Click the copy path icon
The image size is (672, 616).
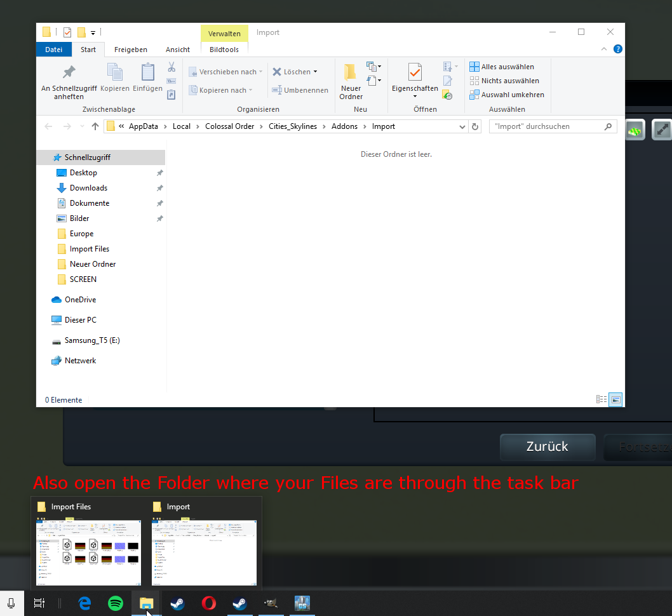pos(171,81)
